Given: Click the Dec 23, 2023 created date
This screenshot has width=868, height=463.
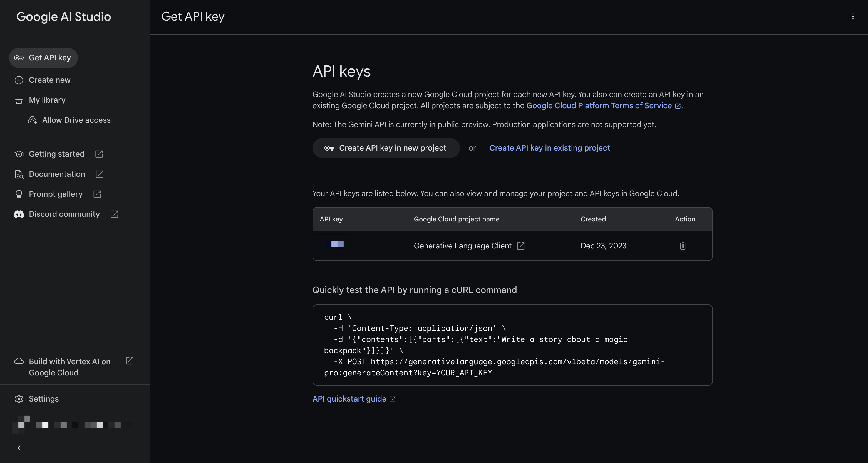Looking at the screenshot, I should (x=603, y=246).
